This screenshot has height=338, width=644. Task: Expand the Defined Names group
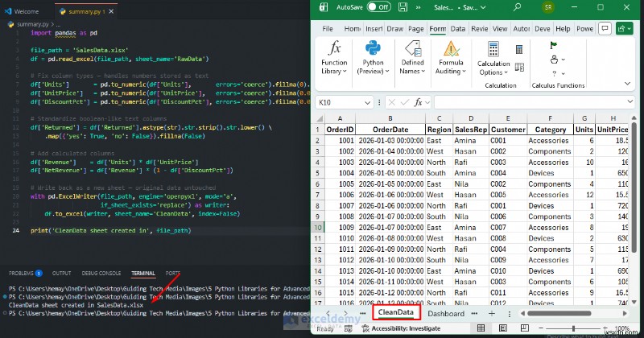[x=412, y=57]
